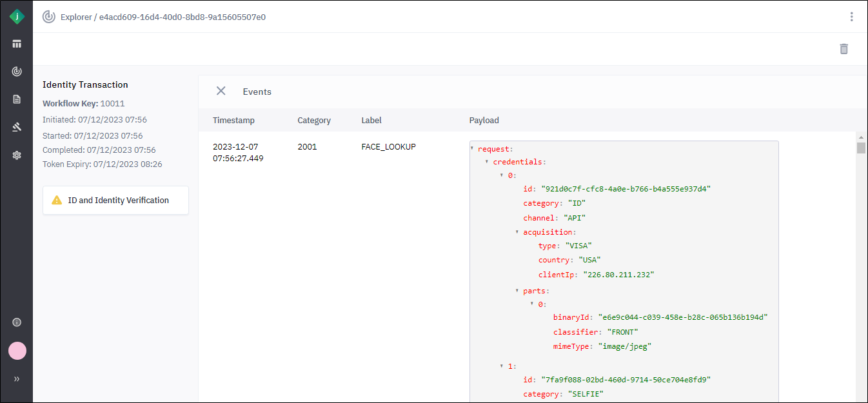Click the payload vertical scrollbar thumb

coord(861,148)
